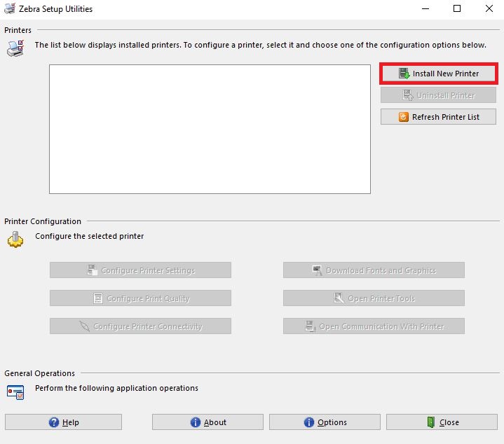Screen dimensions: 504x444
Task: Click the Close button with door icon
Action: click(442, 422)
